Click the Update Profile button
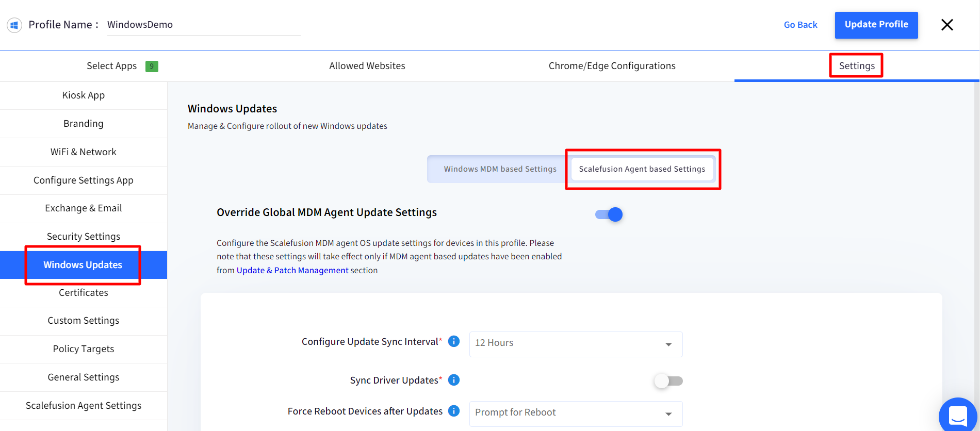This screenshot has width=980, height=431. (x=876, y=25)
